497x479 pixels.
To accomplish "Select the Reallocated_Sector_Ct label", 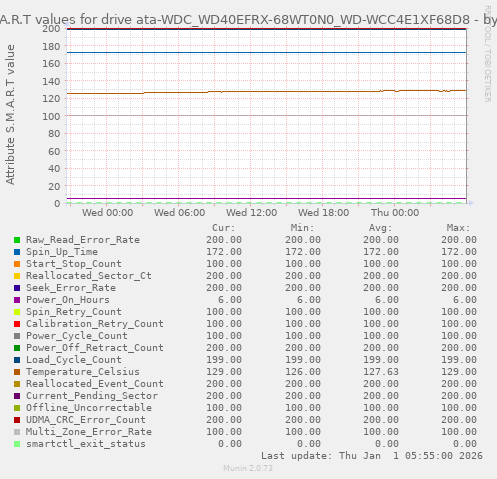I will tap(89, 276).
